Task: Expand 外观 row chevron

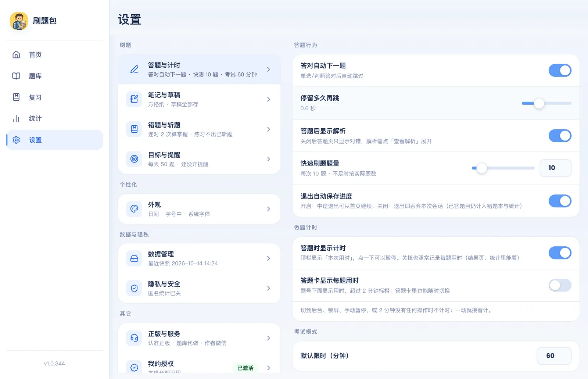Action: click(269, 209)
